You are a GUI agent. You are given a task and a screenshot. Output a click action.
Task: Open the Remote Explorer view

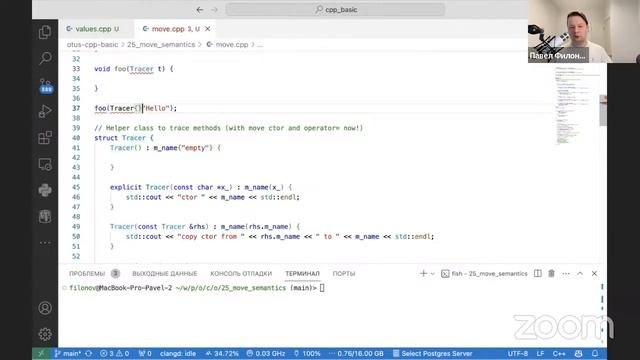coord(45,164)
